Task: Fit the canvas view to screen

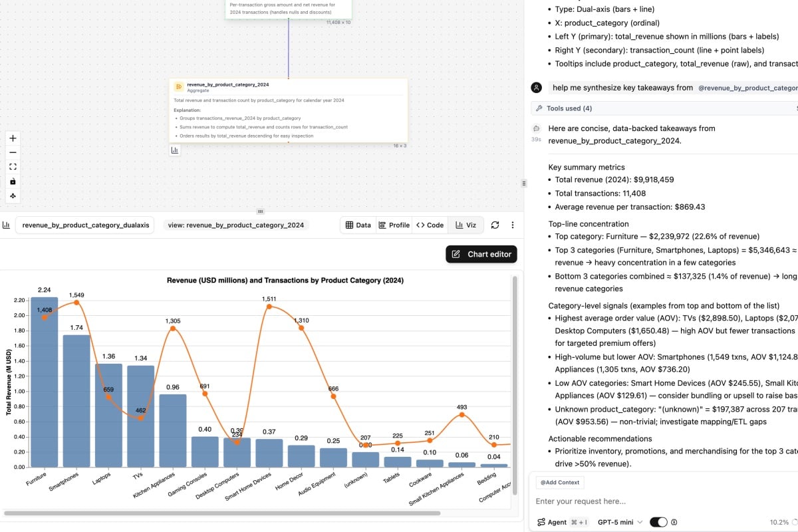Action: (12, 167)
